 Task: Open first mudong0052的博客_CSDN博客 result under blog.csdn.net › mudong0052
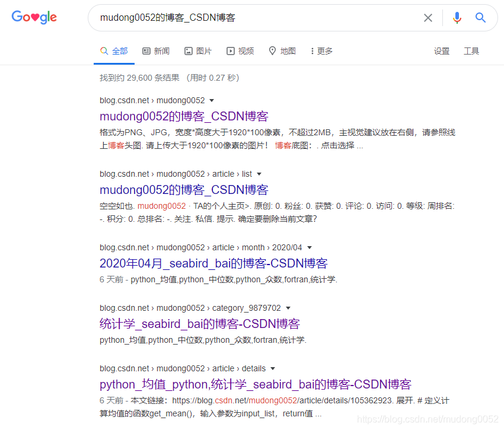[x=184, y=116]
